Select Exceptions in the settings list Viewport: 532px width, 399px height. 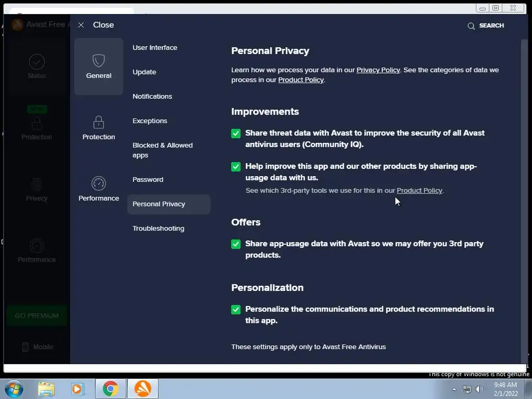pyautogui.click(x=150, y=121)
